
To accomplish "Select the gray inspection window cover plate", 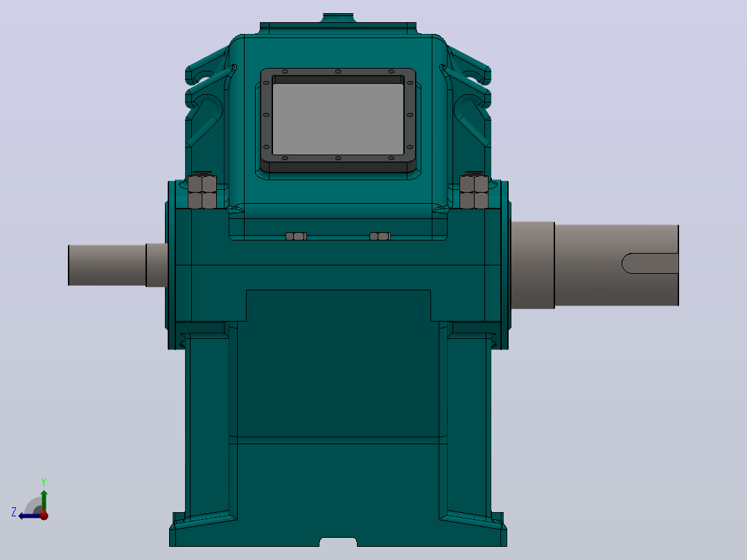I will tap(337, 119).
